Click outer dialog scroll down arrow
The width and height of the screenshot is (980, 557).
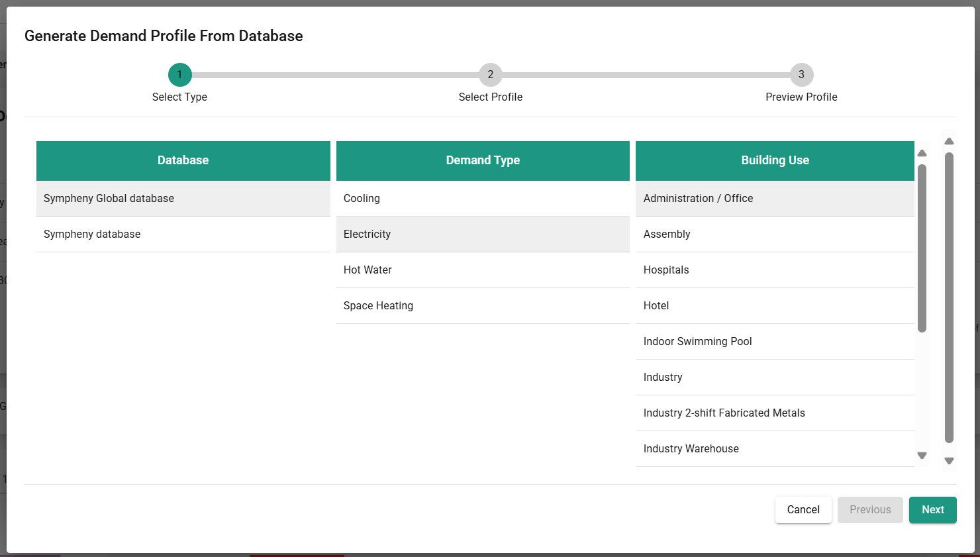click(x=949, y=461)
